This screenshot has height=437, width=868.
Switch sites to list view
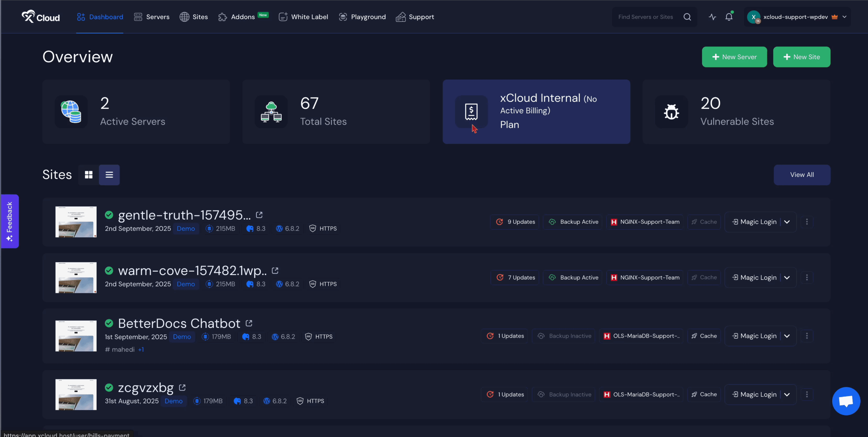coord(109,175)
